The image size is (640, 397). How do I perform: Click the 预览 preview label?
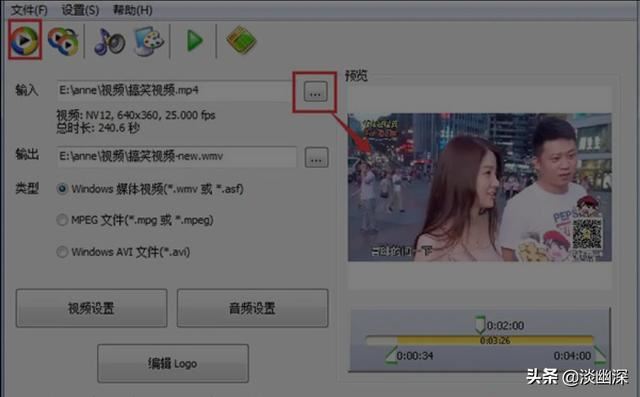pos(356,75)
